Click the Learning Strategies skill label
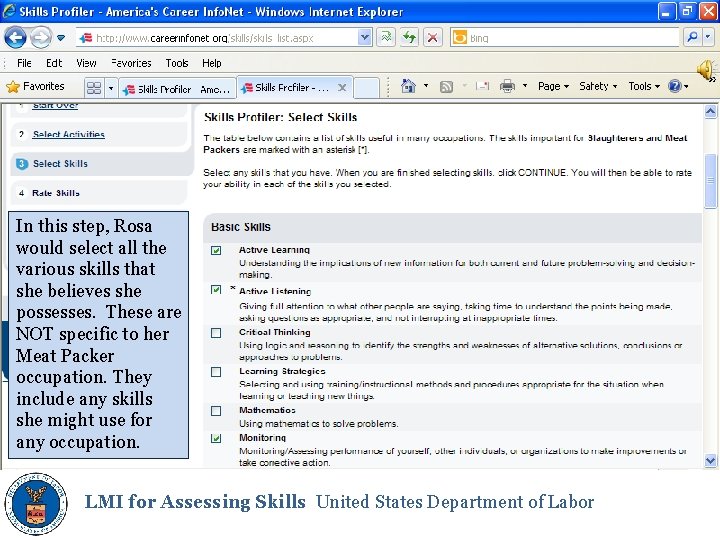The width and height of the screenshot is (720, 540). click(282, 371)
